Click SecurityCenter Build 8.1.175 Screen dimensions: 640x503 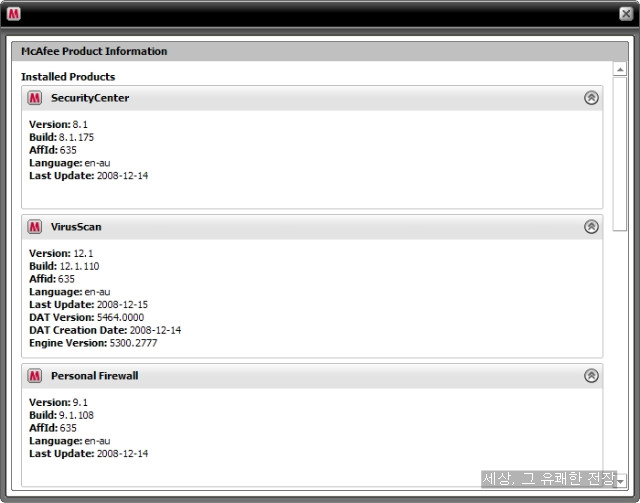pyautogui.click(x=62, y=137)
